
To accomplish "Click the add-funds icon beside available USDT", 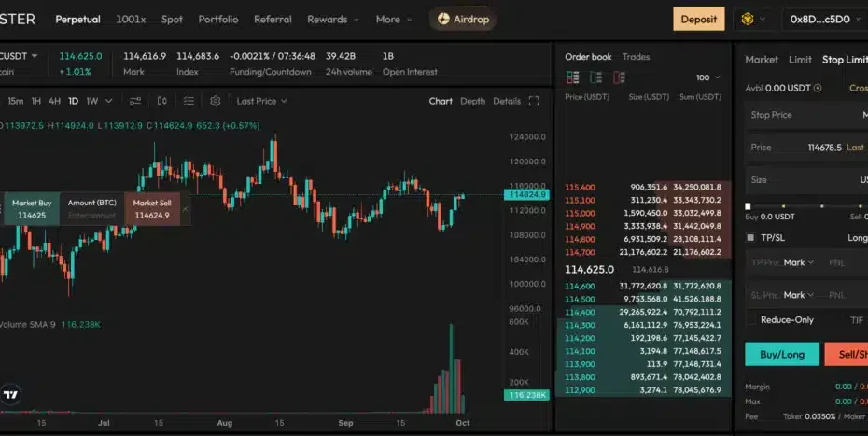I will (818, 89).
